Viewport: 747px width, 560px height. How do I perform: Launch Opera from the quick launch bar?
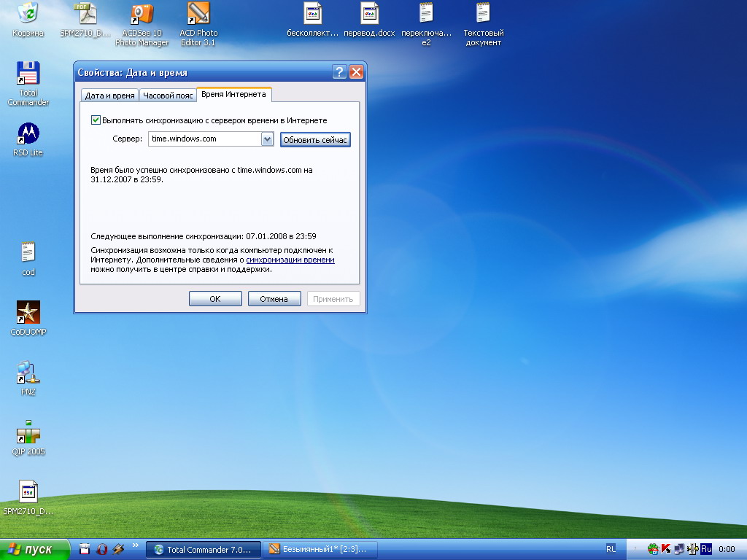pyautogui.click(x=101, y=549)
